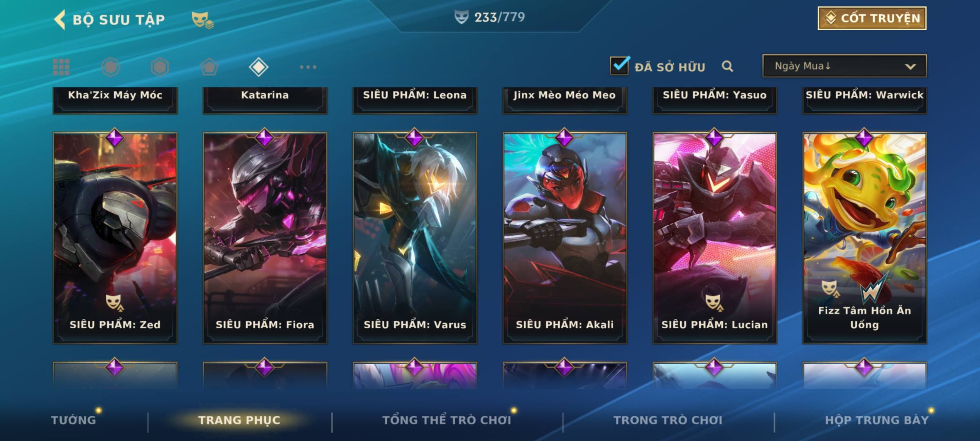Expand the sort dropdown chevron arrow

tap(910, 67)
